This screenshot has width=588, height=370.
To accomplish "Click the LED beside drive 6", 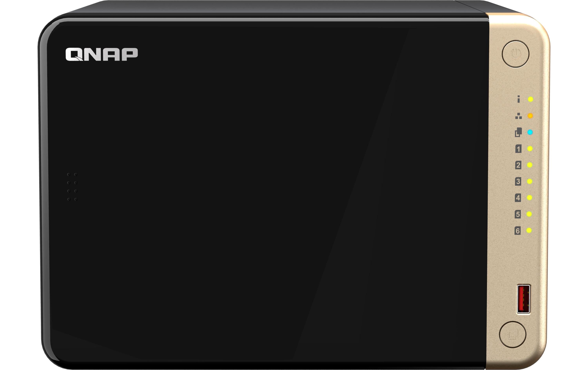I will (x=529, y=230).
